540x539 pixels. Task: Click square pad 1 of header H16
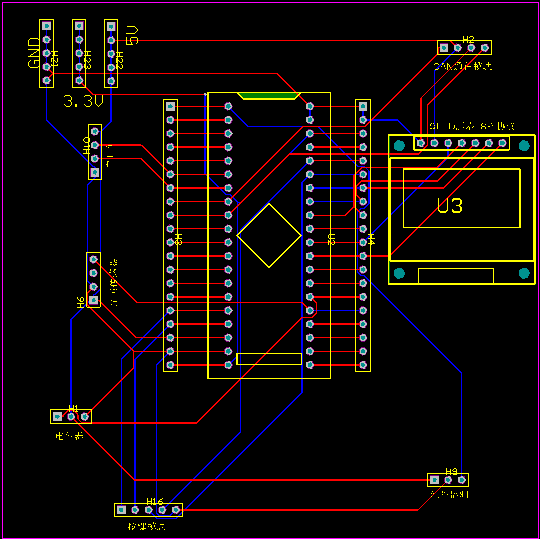(121, 509)
